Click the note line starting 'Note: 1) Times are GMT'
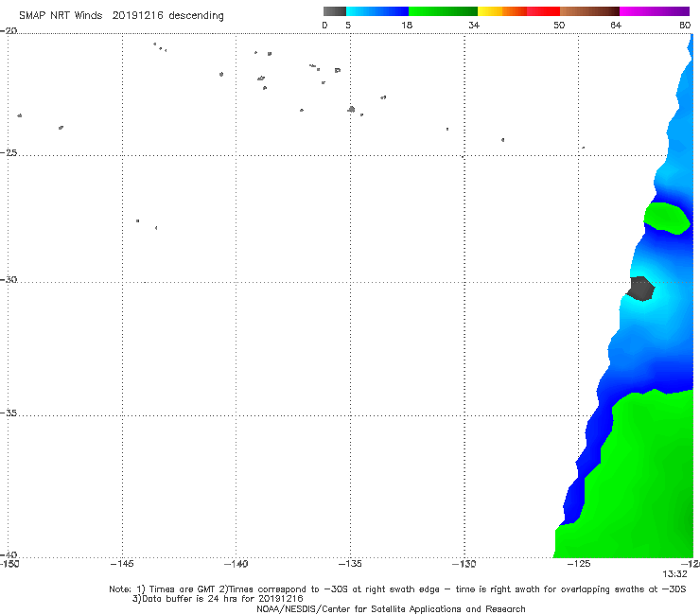This screenshot has height=615, width=700. 397,589
